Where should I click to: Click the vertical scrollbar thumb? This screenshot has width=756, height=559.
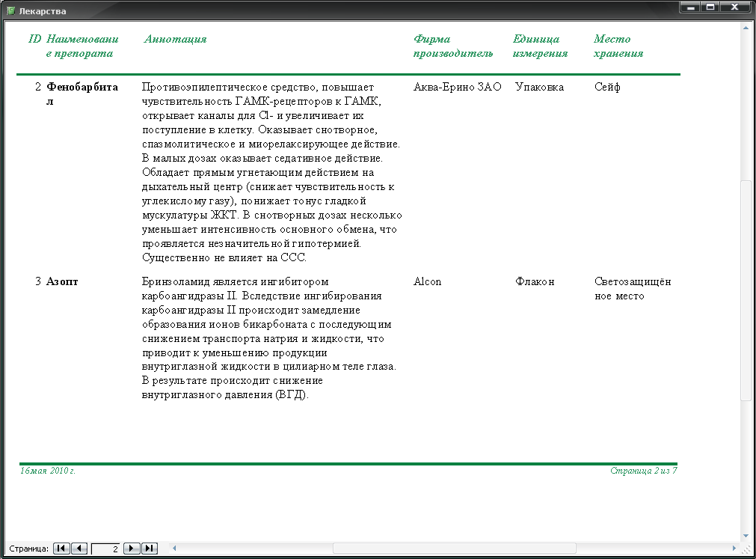746,290
